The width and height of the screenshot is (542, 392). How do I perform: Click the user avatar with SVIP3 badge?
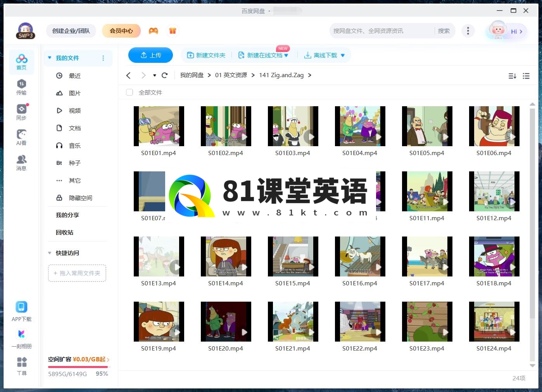coord(26,31)
